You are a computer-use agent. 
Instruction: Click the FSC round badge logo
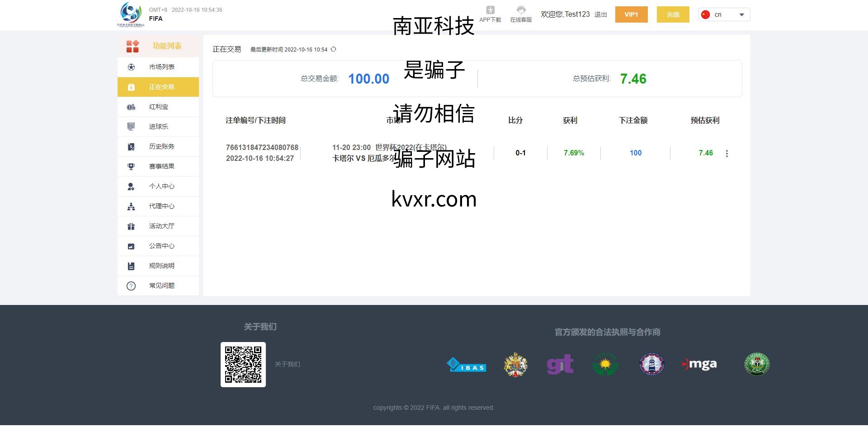pos(651,364)
